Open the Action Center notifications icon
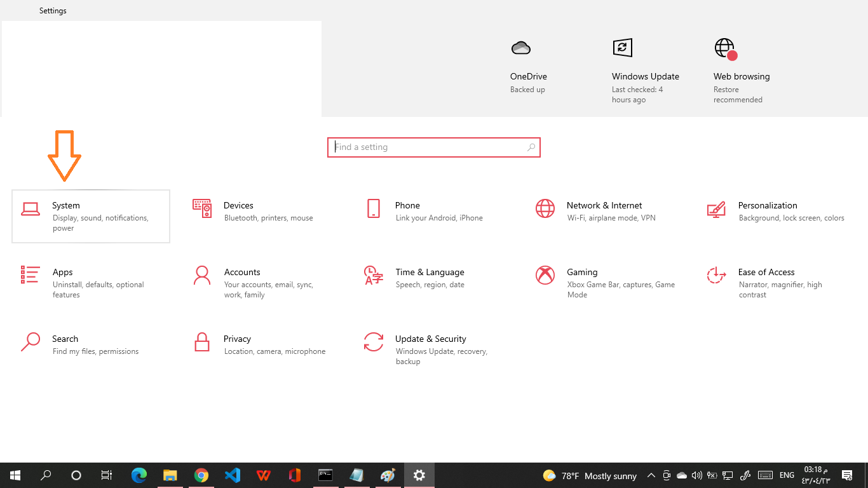Screen dimensions: 868x488 click(x=847, y=475)
